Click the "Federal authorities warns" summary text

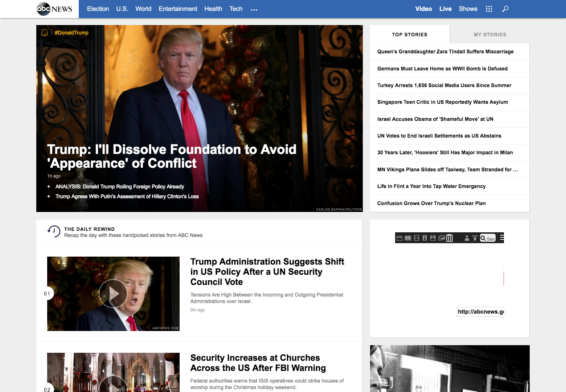267,384
